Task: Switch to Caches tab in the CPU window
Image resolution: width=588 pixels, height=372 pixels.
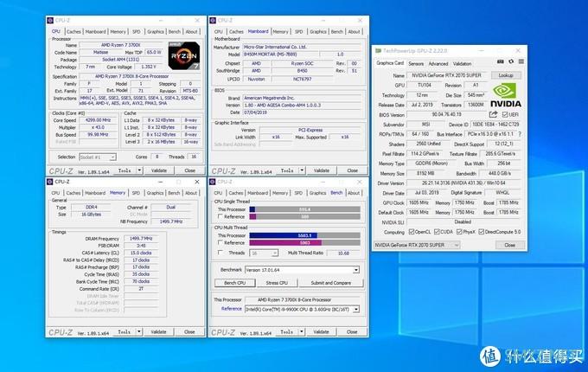Action: pyautogui.click(x=73, y=32)
